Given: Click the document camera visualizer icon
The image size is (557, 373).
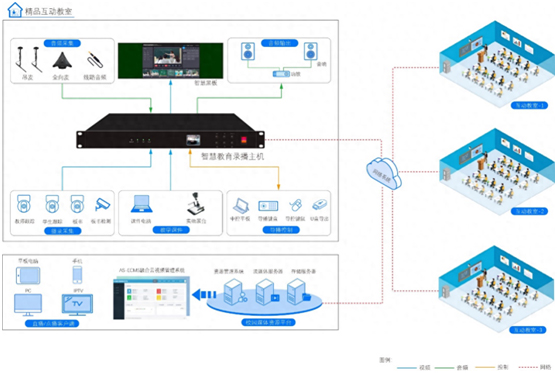Looking at the screenshot, I should pos(195,204).
